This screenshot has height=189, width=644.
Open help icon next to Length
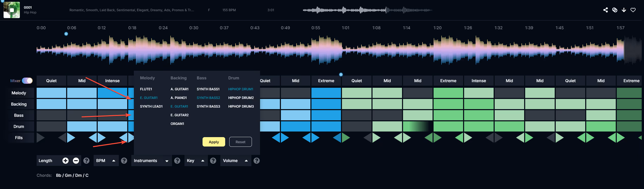point(87,161)
